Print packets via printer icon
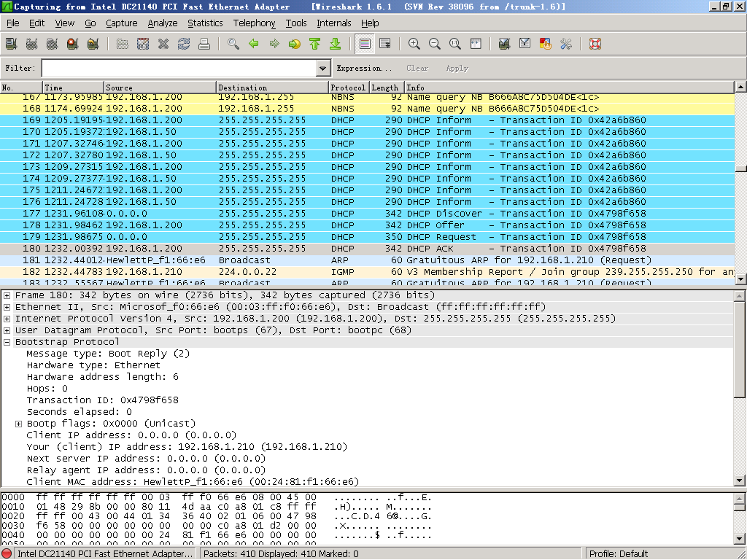Screen dimensions: 747x560 [x=204, y=44]
